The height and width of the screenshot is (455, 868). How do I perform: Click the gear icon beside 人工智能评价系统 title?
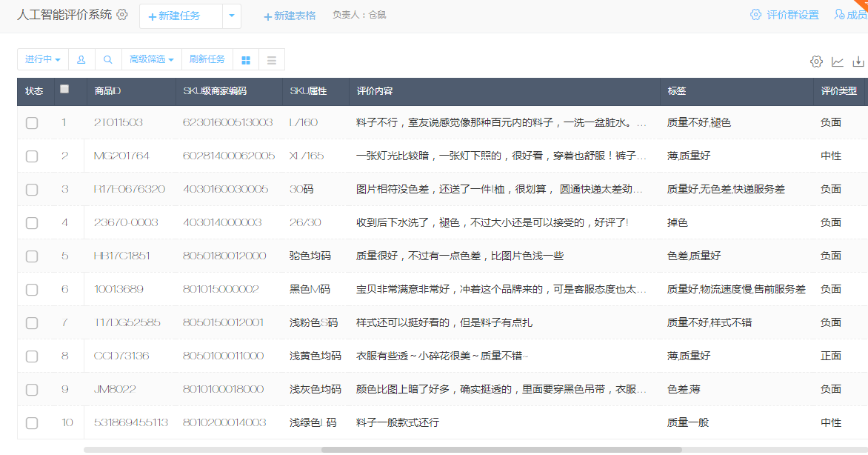click(122, 15)
